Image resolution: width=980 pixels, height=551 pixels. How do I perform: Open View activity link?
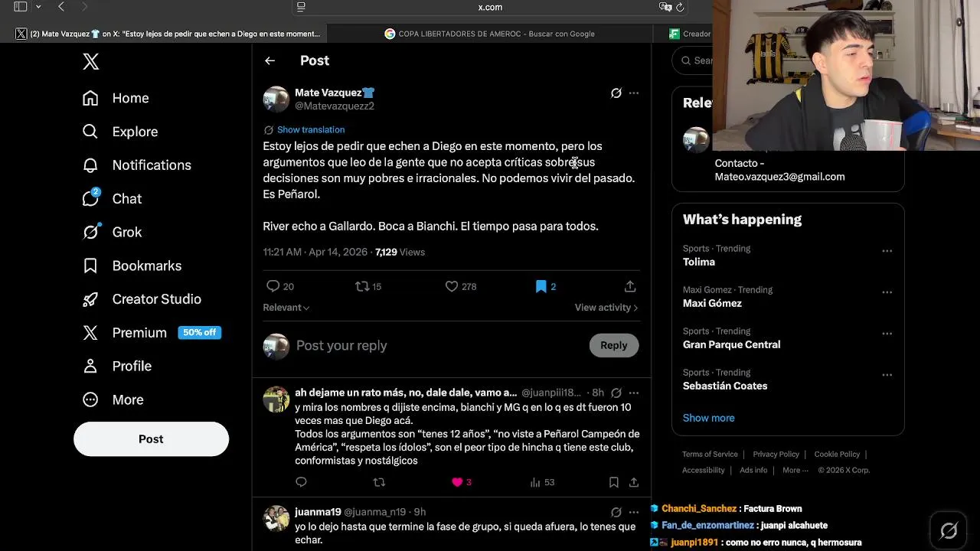pos(606,308)
